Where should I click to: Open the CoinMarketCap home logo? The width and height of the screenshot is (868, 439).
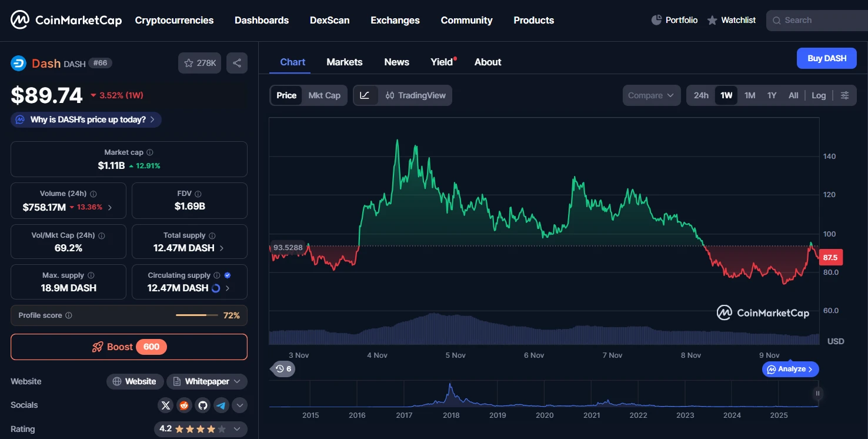pyautogui.click(x=65, y=19)
